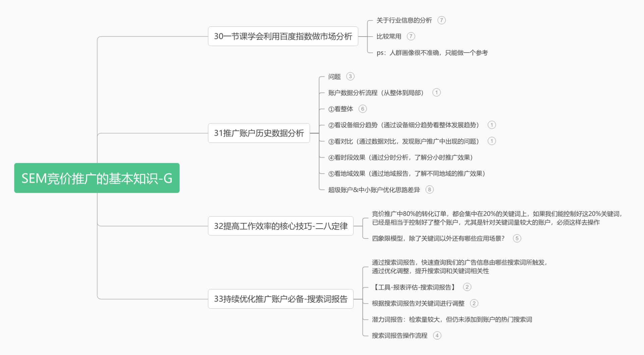Screen dimensions: 644x355
Task: Expand the 8 badge beside 超级账户&中小账户优化思路差异
Action: click(429, 190)
